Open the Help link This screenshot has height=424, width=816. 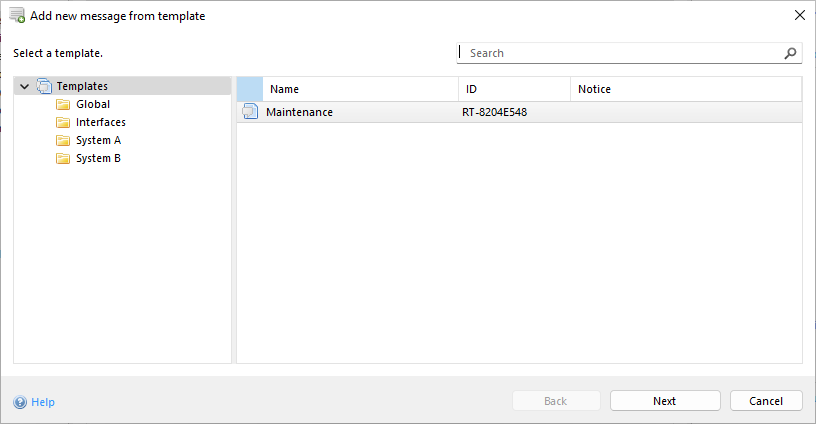point(43,402)
